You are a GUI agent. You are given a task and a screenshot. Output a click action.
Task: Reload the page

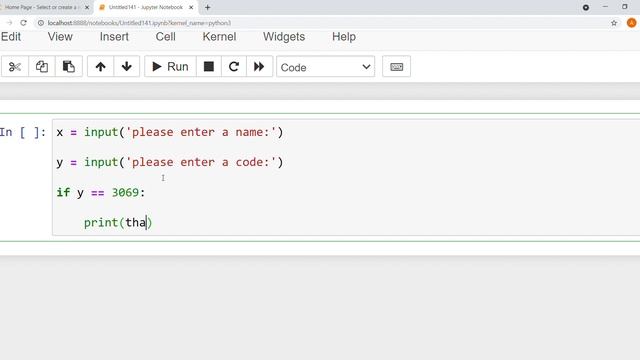23,23
